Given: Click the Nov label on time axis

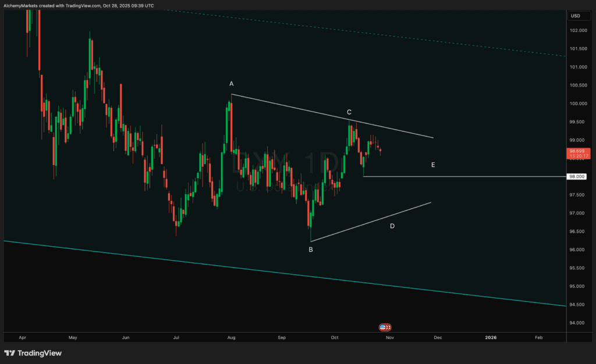Looking at the screenshot, I should point(389,337).
